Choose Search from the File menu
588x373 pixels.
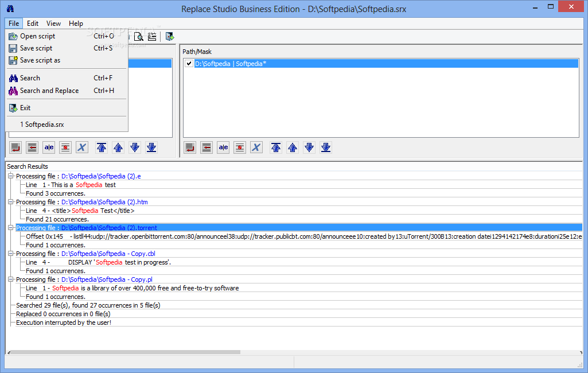pyautogui.click(x=67, y=78)
